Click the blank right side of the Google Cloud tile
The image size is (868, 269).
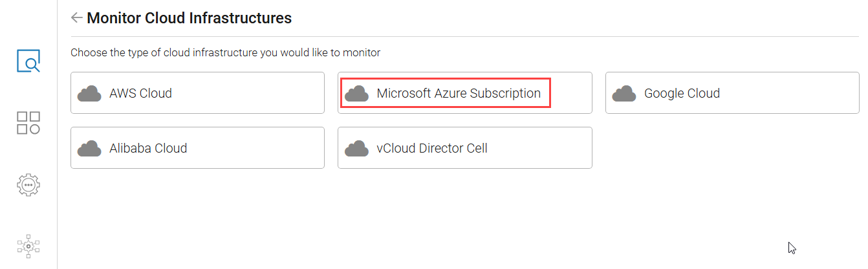click(802, 93)
